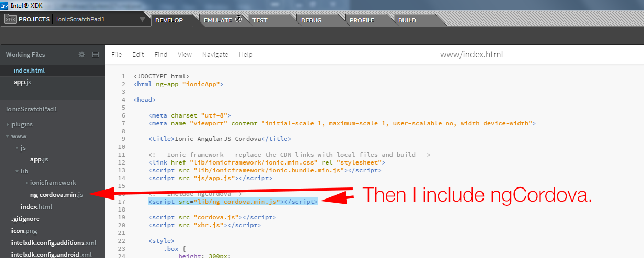Image resolution: width=644 pixels, height=258 pixels.
Task: Click the Ionic framework comment line
Action: pyautogui.click(x=289, y=155)
